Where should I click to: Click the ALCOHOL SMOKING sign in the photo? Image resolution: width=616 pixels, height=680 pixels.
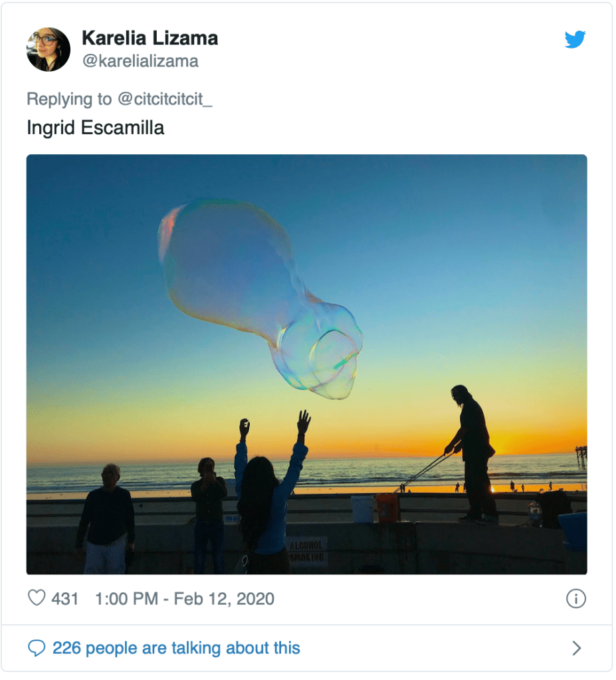[307, 552]
